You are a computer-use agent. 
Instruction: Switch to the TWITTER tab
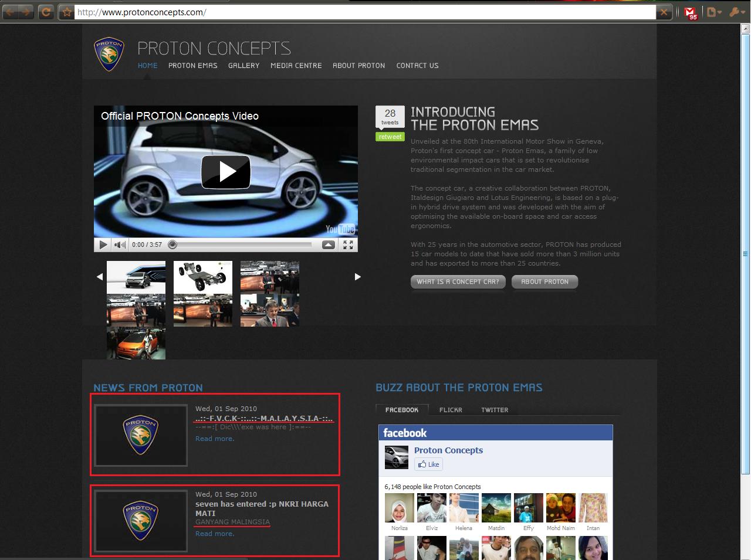(495, 410)
